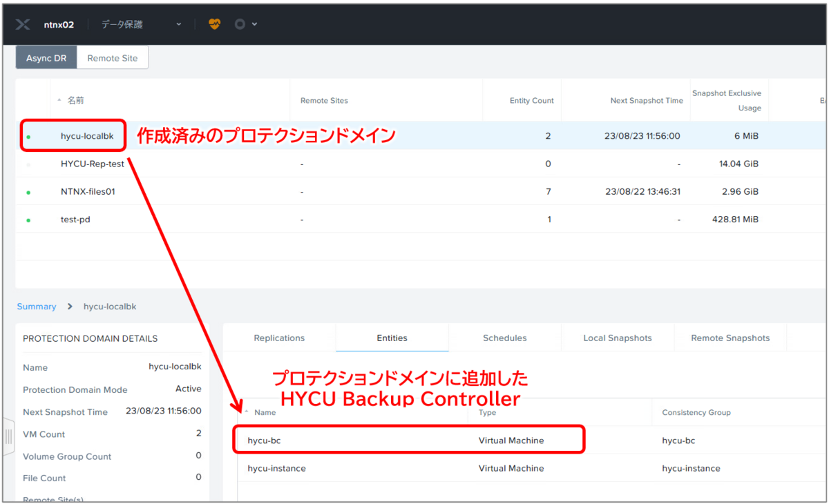
Task: Expand the dropdown arrow beside tasks circle
Action: pos(255,24)
